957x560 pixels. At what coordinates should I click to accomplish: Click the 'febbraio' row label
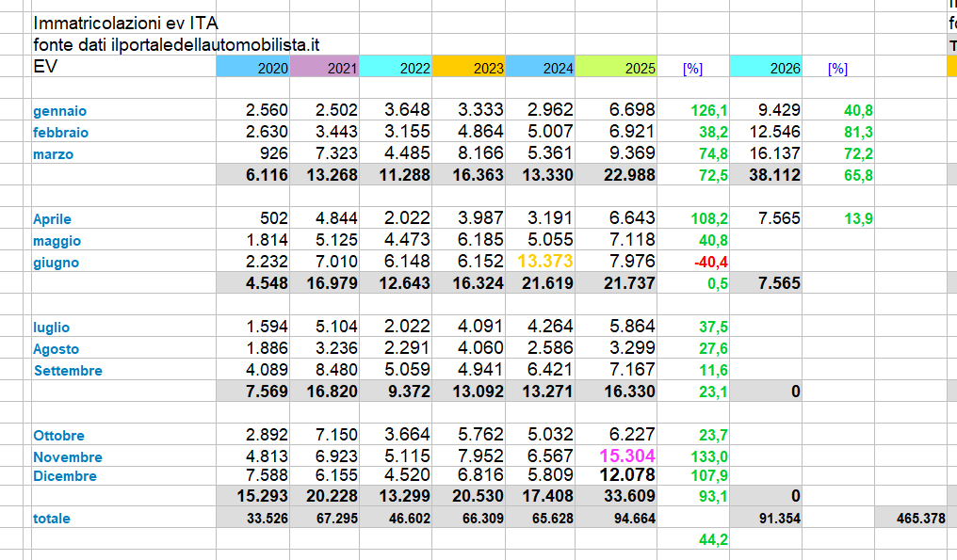60,133
